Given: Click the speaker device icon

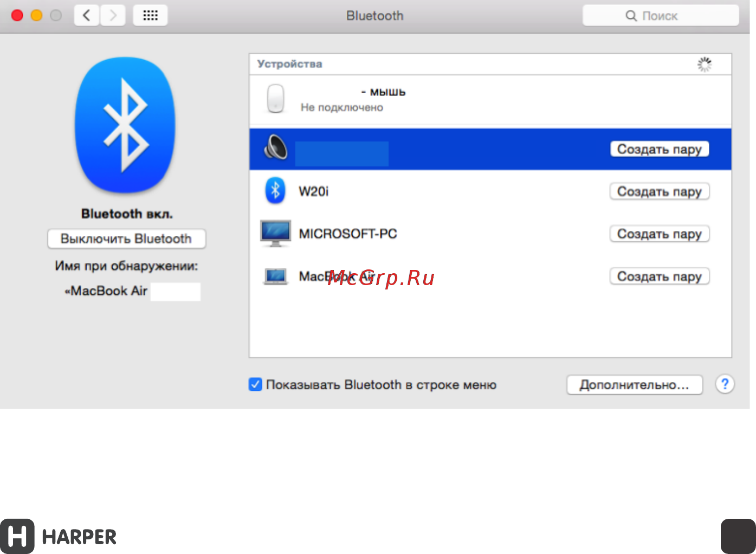Looking at the screenshot, I should click(x=276, y=147).
